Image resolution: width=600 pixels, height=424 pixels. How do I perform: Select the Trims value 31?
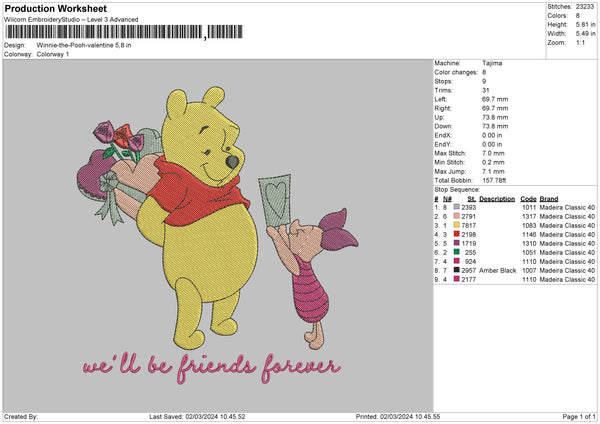(x=486, y=90)
